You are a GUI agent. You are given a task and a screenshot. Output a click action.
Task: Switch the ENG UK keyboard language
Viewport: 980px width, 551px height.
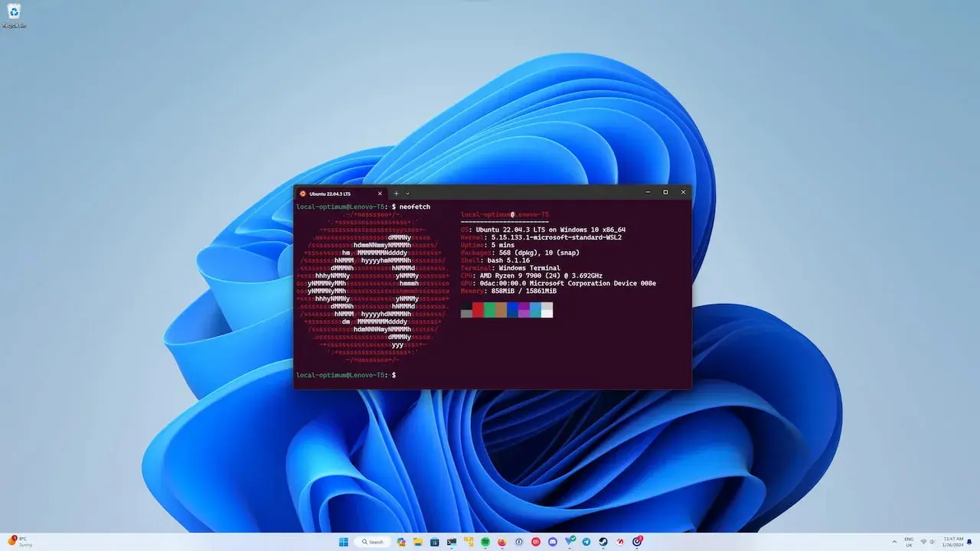(x=909, y=542)
